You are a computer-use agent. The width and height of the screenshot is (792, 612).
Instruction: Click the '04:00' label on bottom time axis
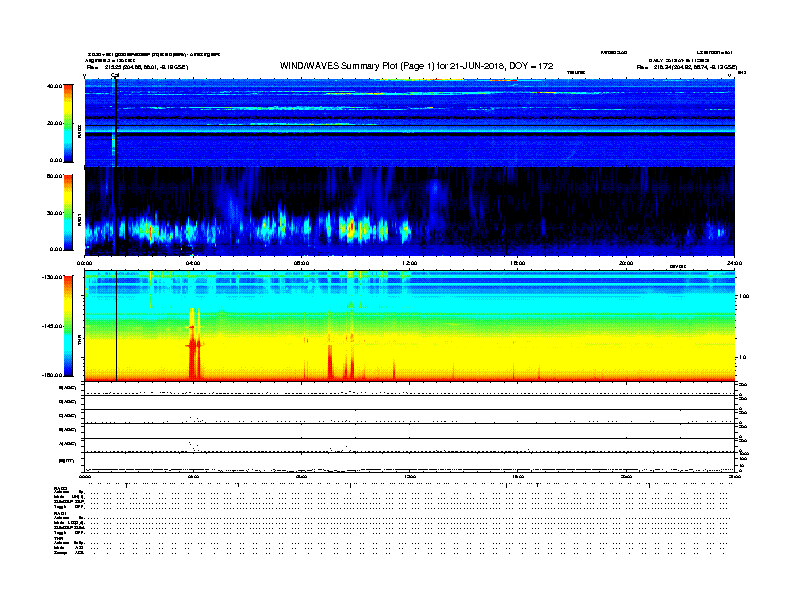(193, 476)
